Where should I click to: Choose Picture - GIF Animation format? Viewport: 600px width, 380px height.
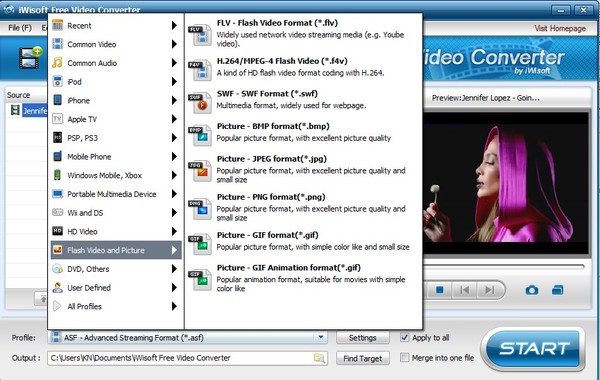(x=303, y=278)
